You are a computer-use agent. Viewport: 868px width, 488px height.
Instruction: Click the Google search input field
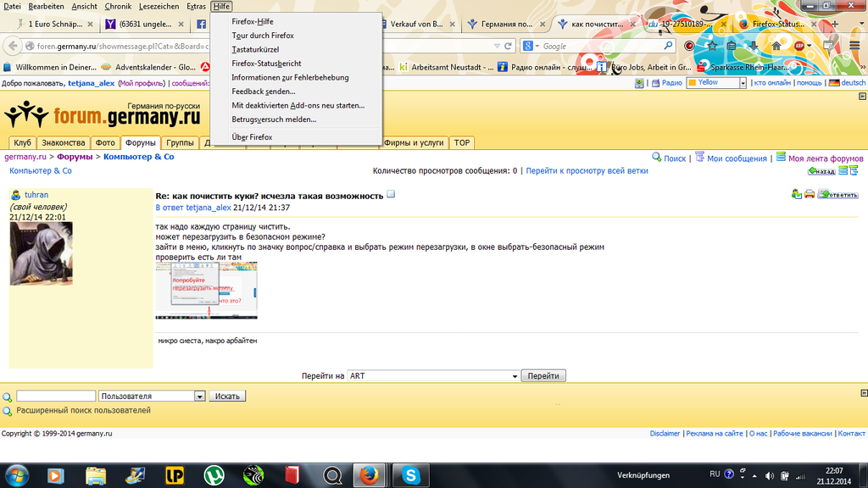pyautogui.click(x=601, y=46)
